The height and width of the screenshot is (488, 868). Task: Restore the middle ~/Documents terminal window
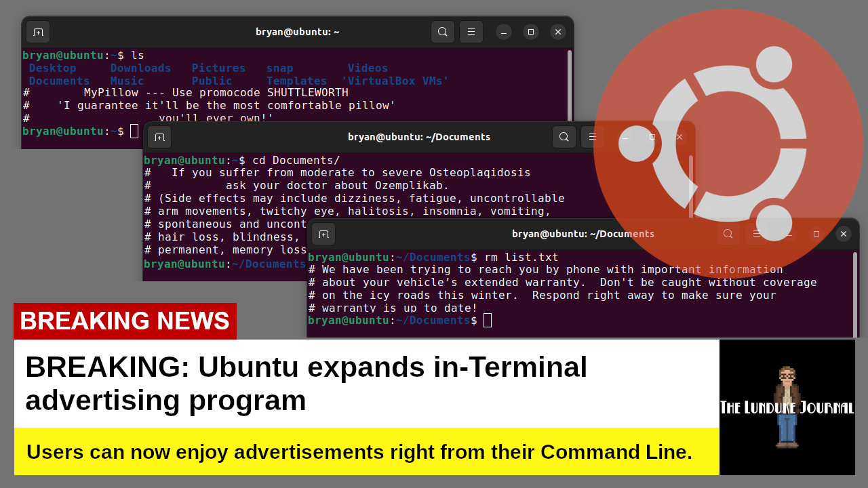tap(651, 137)
